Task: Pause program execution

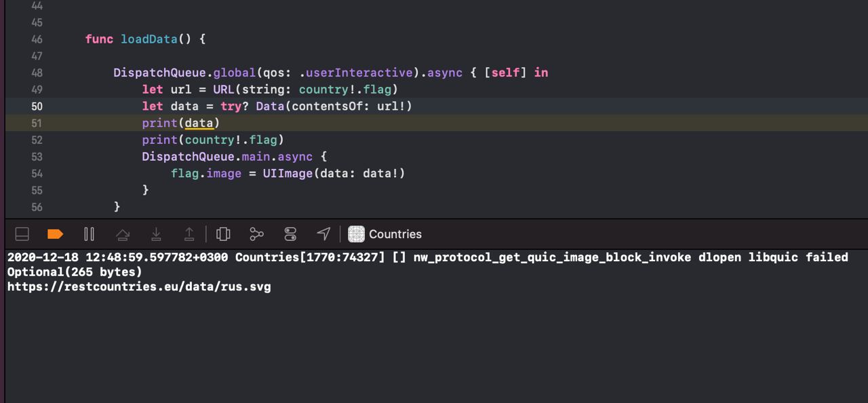Action: click(89, 234)
